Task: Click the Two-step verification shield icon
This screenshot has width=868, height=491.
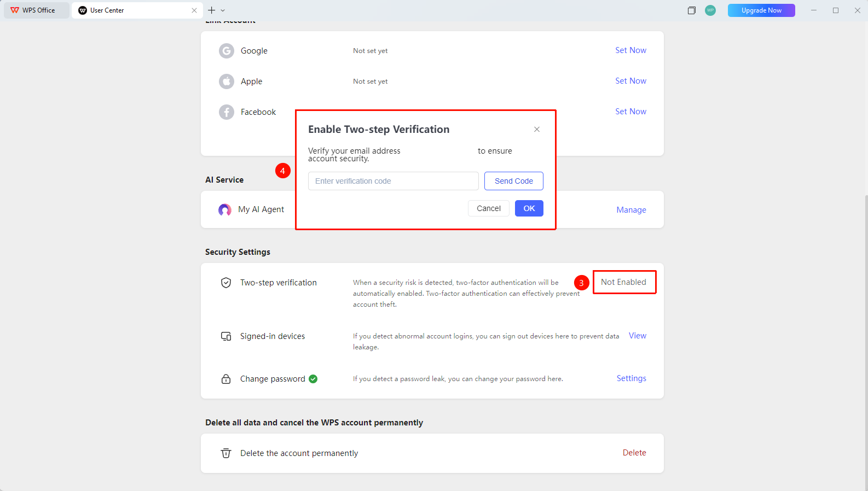Action: click(x=226, y=283)
